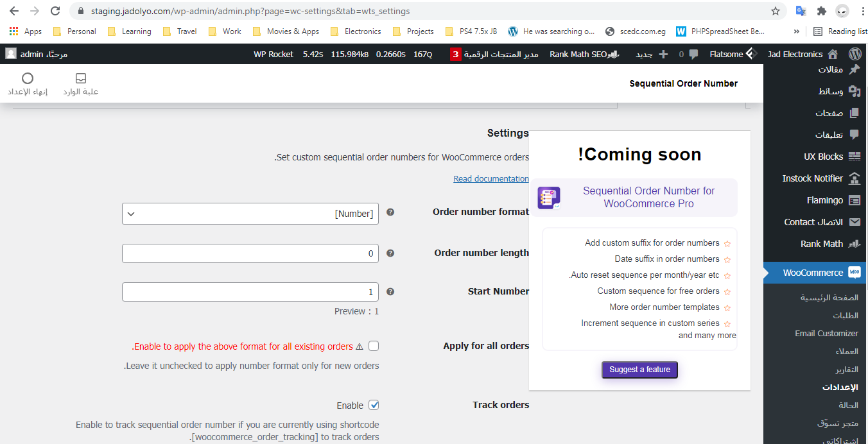
Task: Click the Order number length field
Action: pyautogui.click(x=250, y=253)
